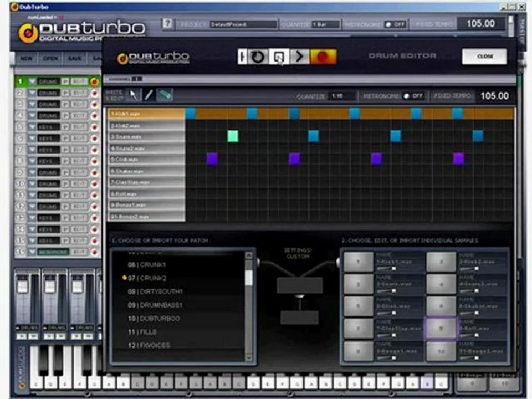Select the 08 | DIRTYSOUTH1 patch
The image size is (532, 399).
click(155, 292)
